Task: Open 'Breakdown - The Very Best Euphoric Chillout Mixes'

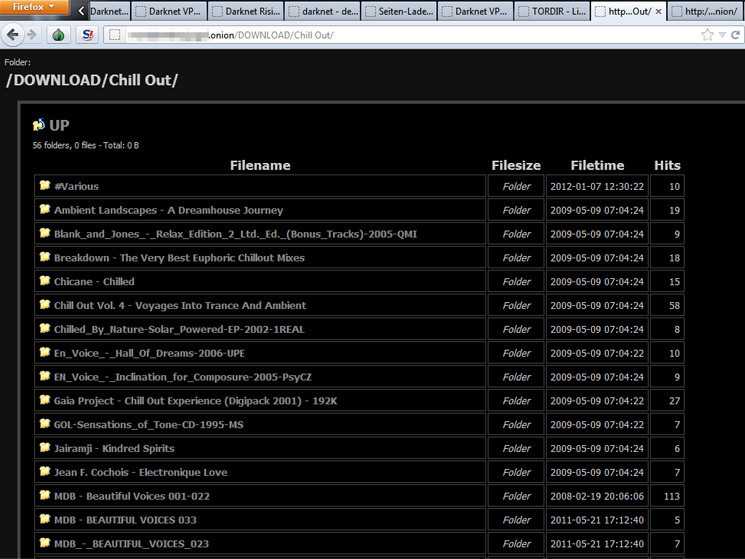Action: coord(179,258)
